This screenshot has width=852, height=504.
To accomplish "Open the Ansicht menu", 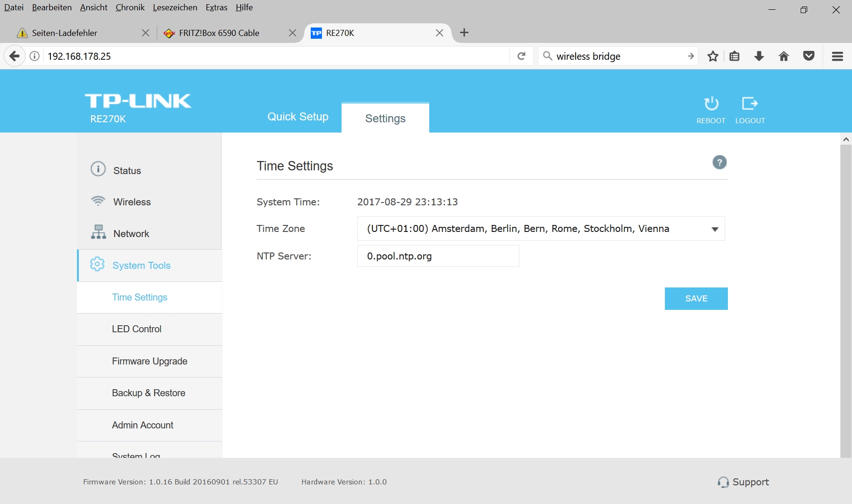I will 94,7.
